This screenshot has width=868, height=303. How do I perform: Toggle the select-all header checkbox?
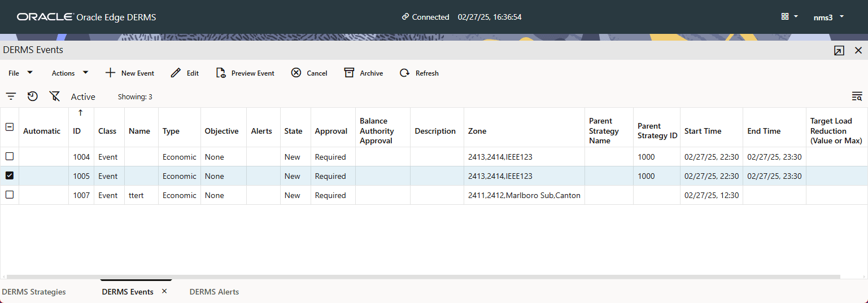pos(10,127)
